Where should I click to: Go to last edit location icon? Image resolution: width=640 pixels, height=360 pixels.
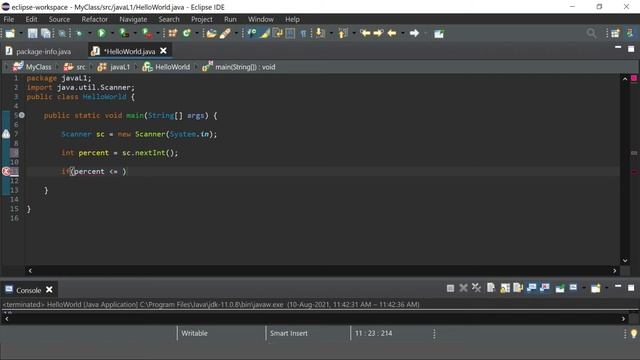pyautogui.click(x=365, y=33)
